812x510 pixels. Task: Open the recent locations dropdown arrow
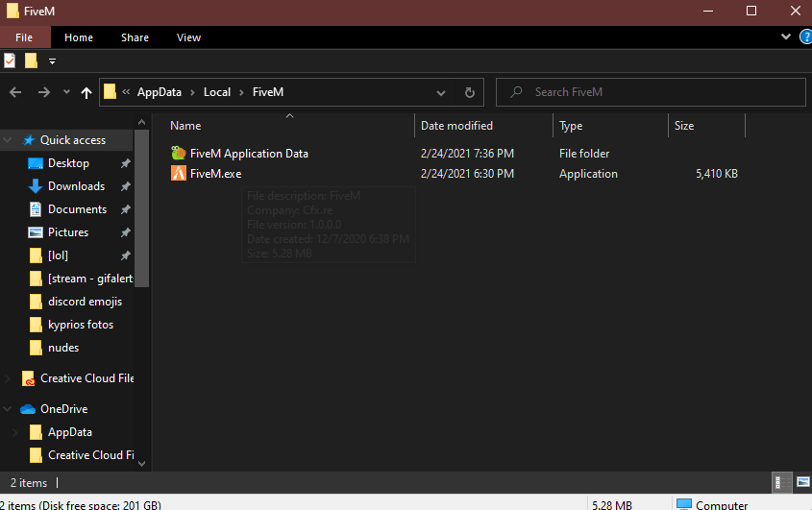(66, 92)
